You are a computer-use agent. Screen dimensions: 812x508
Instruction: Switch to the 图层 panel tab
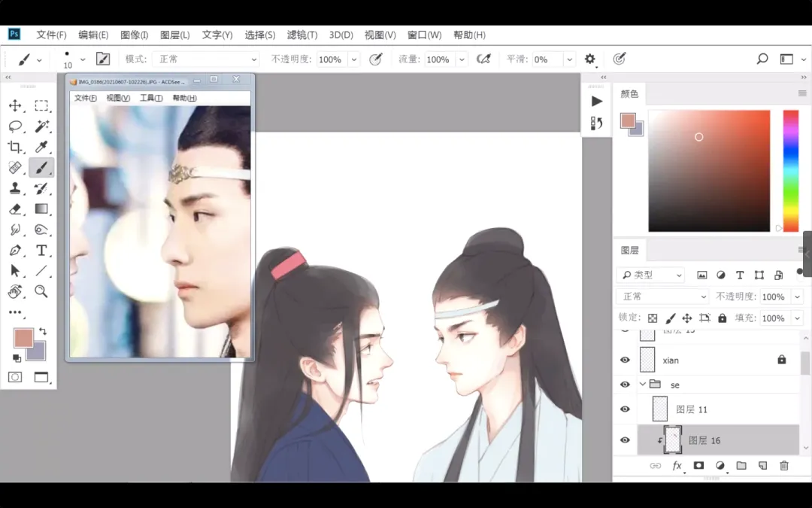click(629, 251)
